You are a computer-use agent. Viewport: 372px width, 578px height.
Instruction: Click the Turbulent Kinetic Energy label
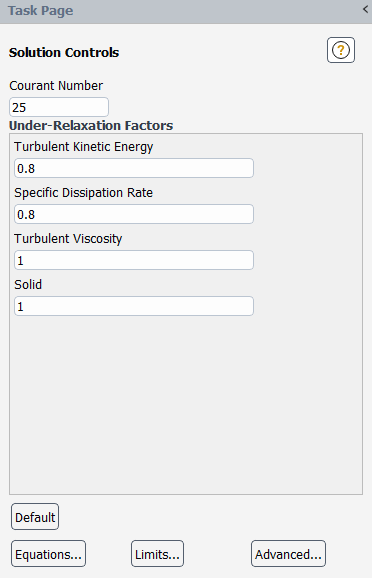pyautogui.click(x=84, y=147)
